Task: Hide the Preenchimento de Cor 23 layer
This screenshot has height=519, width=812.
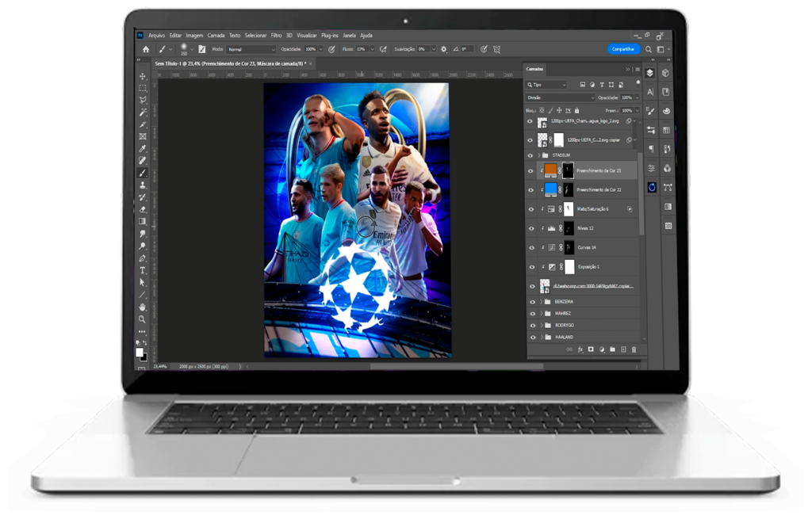Action: click(530, 171)
